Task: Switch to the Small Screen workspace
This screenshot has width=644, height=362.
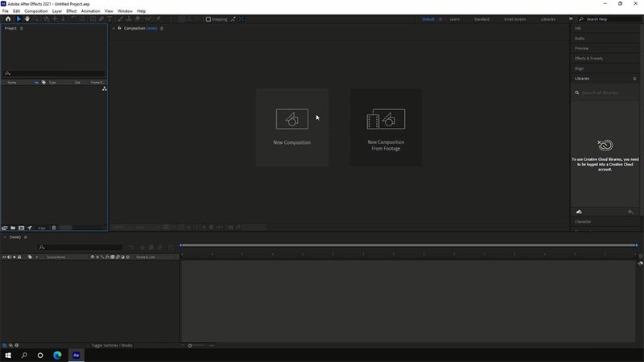Action: click(514, 19)
